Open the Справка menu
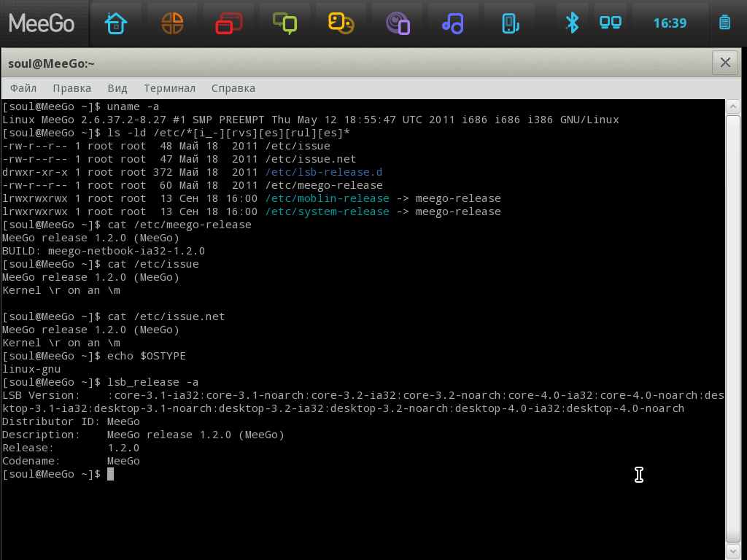The image size is (747, 560). 233,88
